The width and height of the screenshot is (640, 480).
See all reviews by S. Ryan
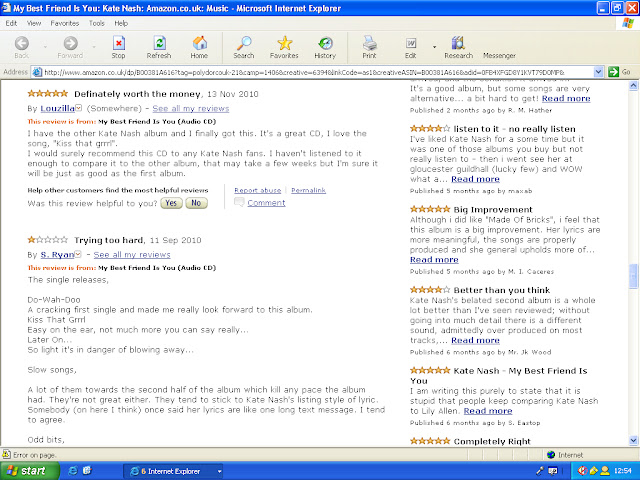pos(132,254)
